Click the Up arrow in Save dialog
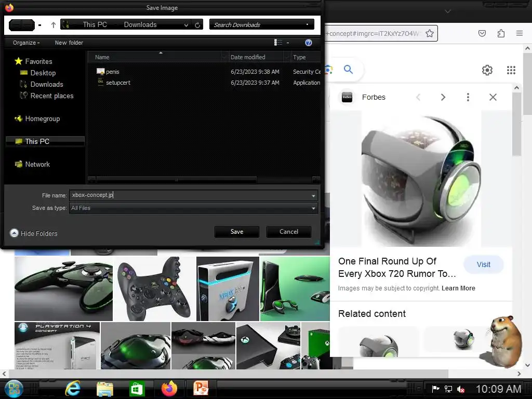The width and height of the screenshot is (532, 399). click(54, 25)
